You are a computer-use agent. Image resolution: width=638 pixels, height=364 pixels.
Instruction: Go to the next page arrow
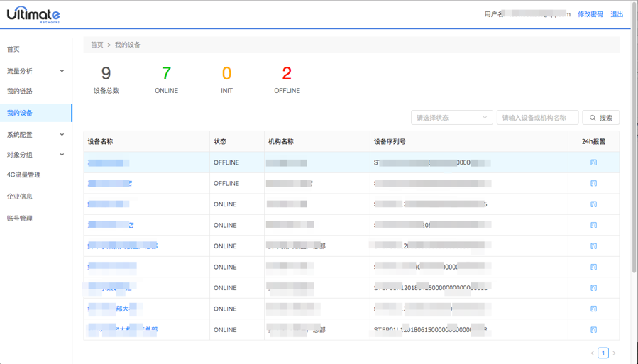point(615,353)
